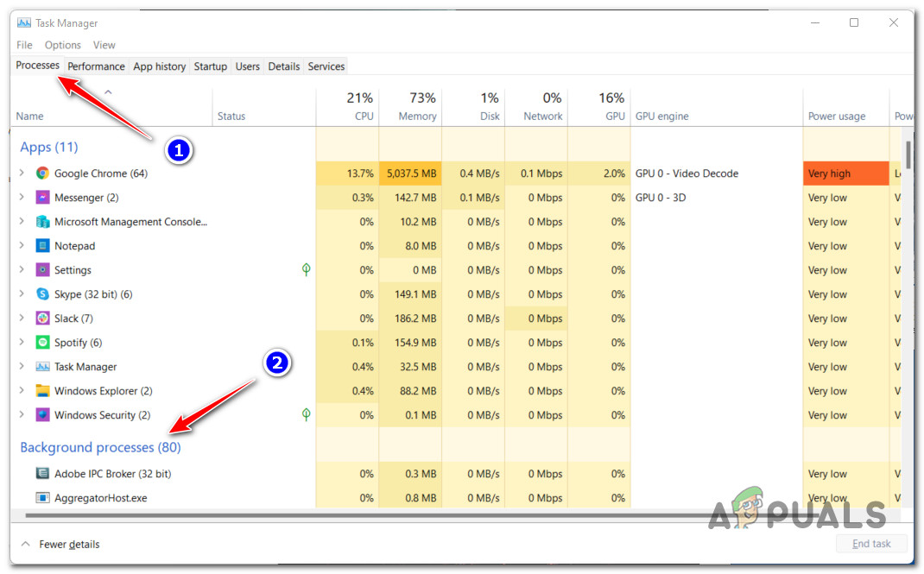Sort by the Power usage column header
This screenshot has height=574, width=924.
[845, 107]
